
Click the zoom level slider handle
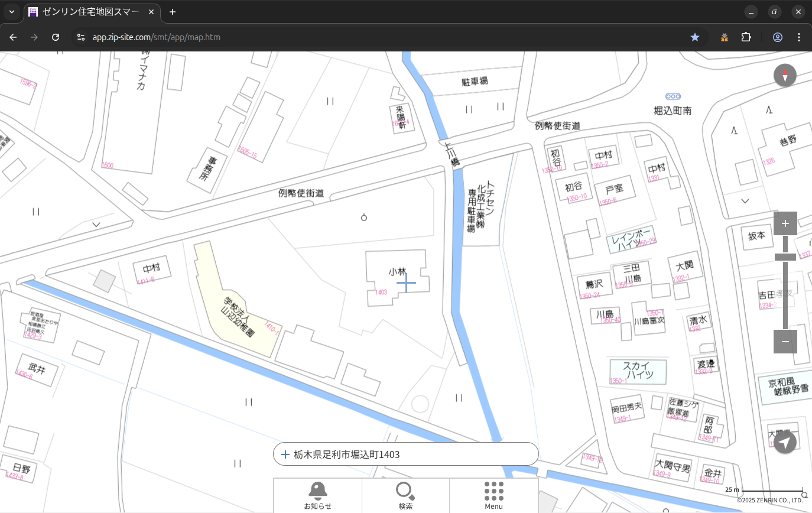click(x=785, y=256)
